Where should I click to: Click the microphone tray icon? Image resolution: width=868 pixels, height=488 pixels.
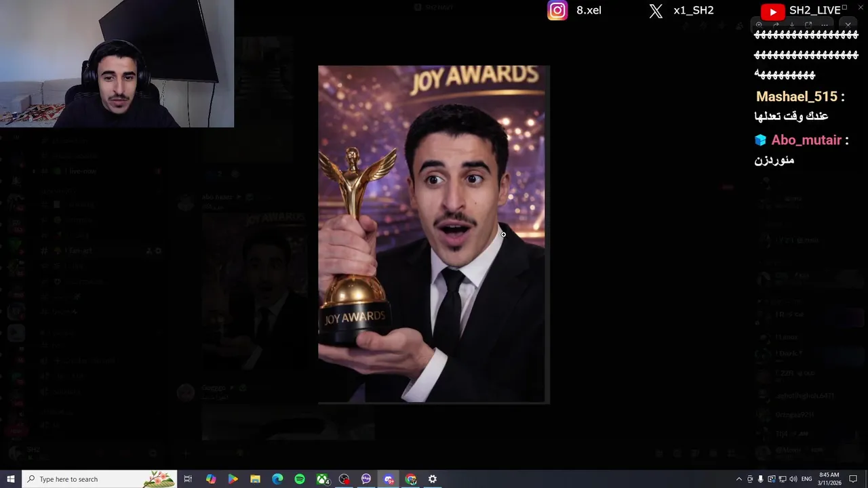760,479
